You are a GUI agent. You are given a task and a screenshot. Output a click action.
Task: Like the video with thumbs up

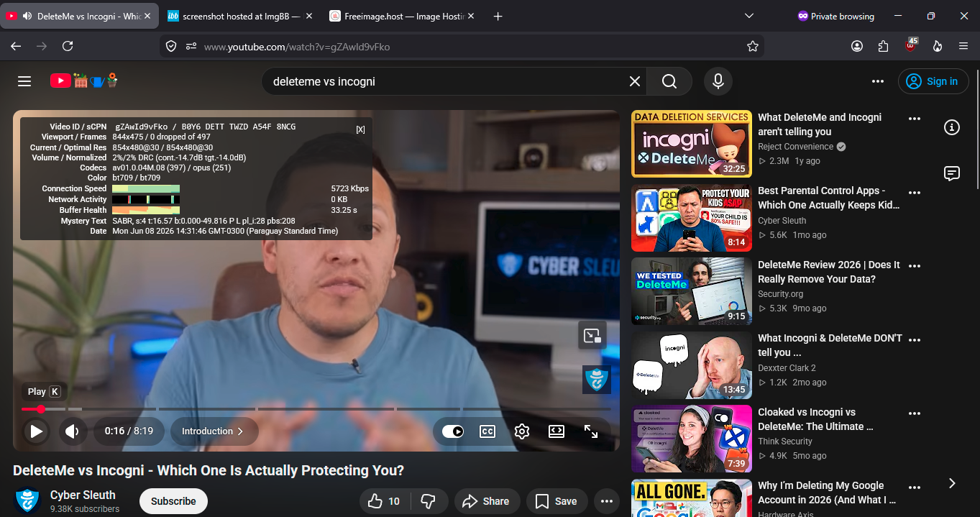[x=385, y=501]
